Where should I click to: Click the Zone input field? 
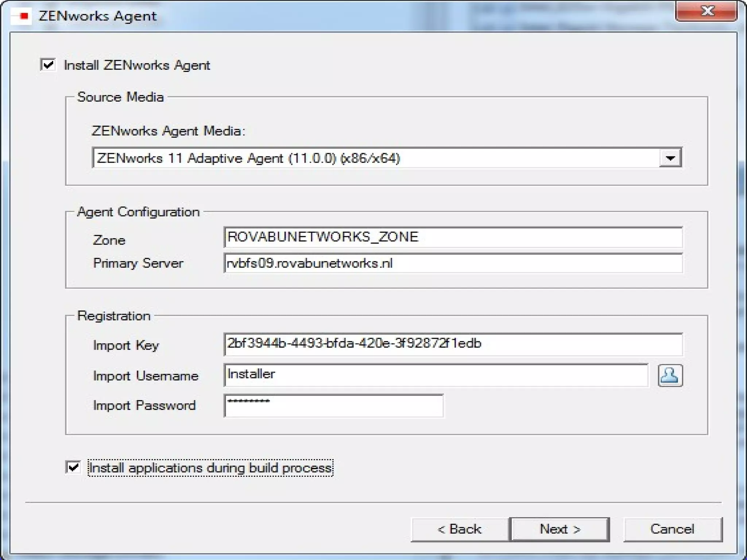point(453,237)
